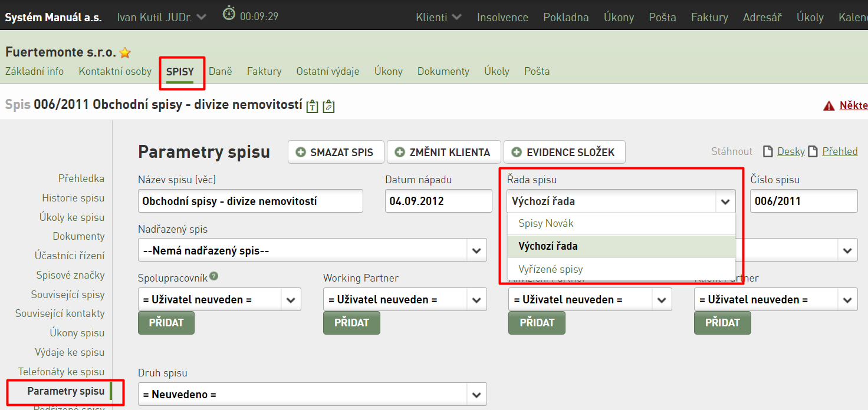Click the stopwatch timer icon in top bar
The width and height of the screenshot is (868, 410).
point(229,14)
